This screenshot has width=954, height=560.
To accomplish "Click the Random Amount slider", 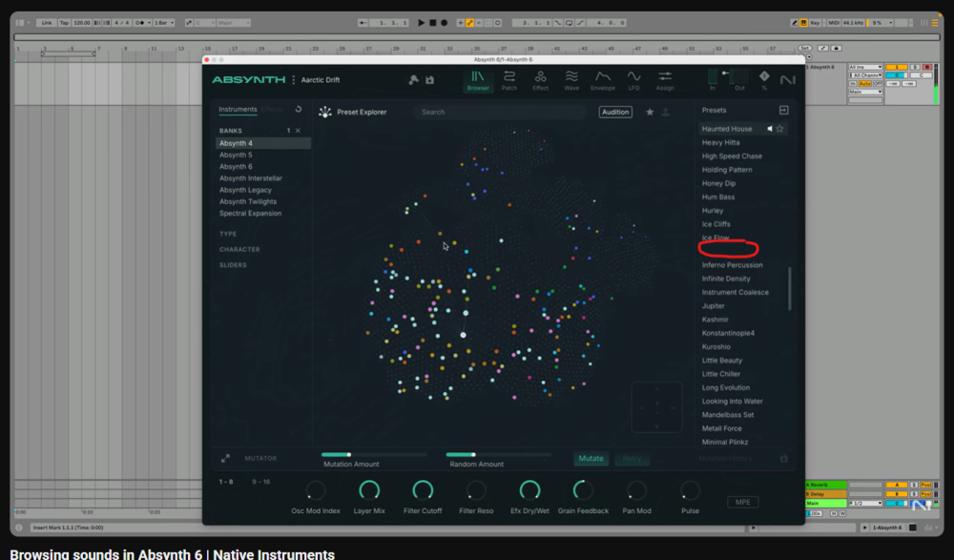I will (x=499, y=455).
